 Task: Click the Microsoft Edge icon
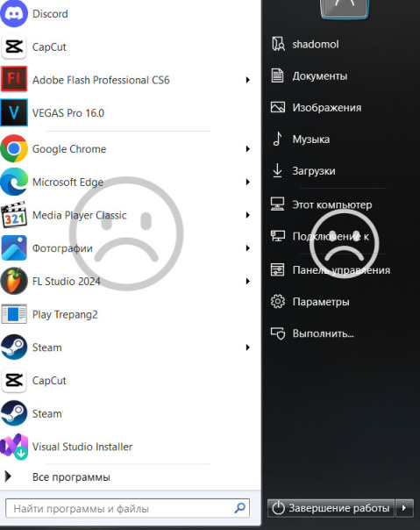14,182
